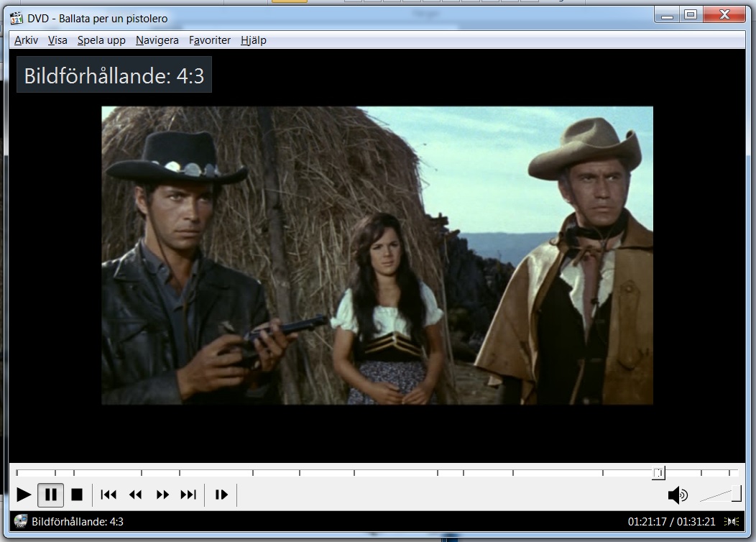Click the seek bar position handle
The height and width of the screenshot is (542, 756).
coord(658,472)
